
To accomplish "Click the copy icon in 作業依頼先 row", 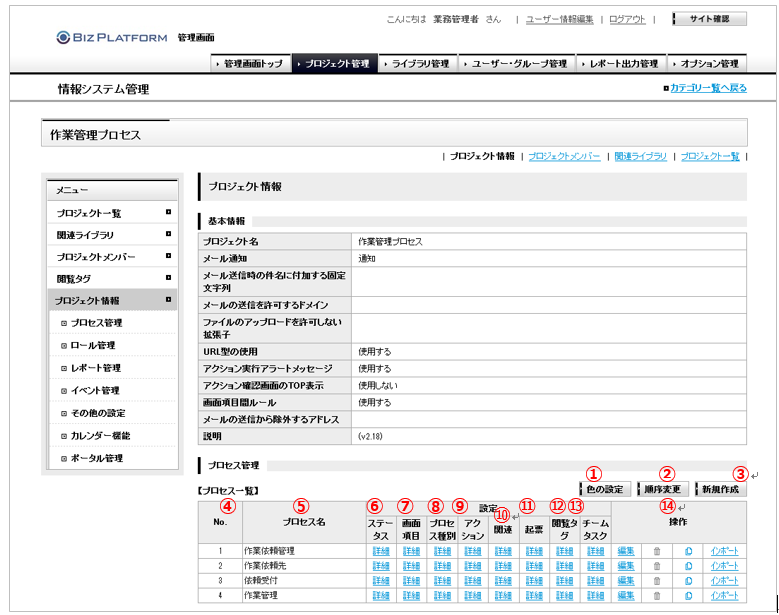I will (688, 566).
